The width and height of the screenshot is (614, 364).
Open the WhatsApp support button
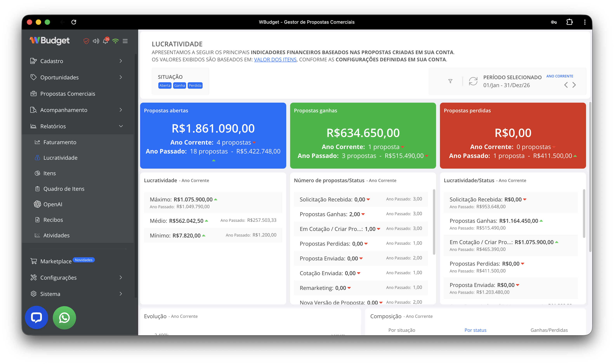tap(64, 318)
